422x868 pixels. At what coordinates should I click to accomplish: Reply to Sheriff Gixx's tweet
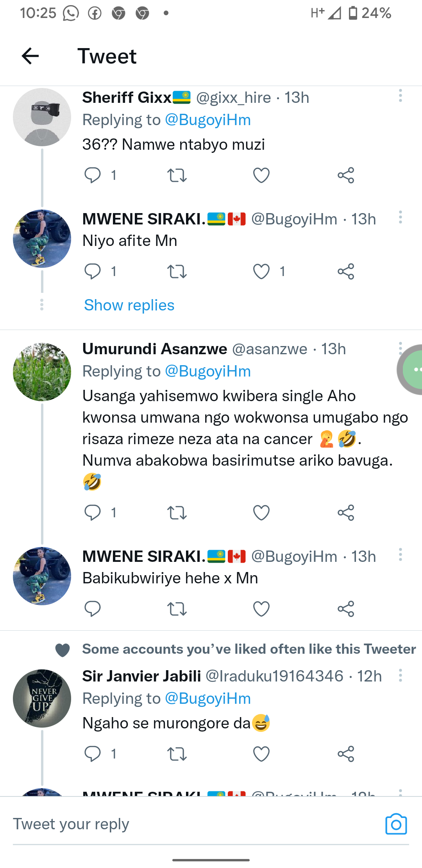tap(93, 175)
